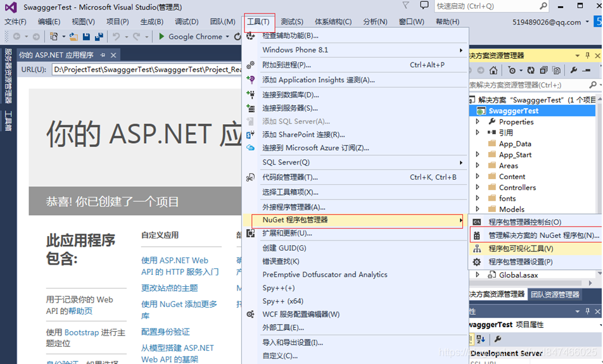Expand the App_Start folder
The width and height of the screenshot is (603, 364).
[478, 154]
